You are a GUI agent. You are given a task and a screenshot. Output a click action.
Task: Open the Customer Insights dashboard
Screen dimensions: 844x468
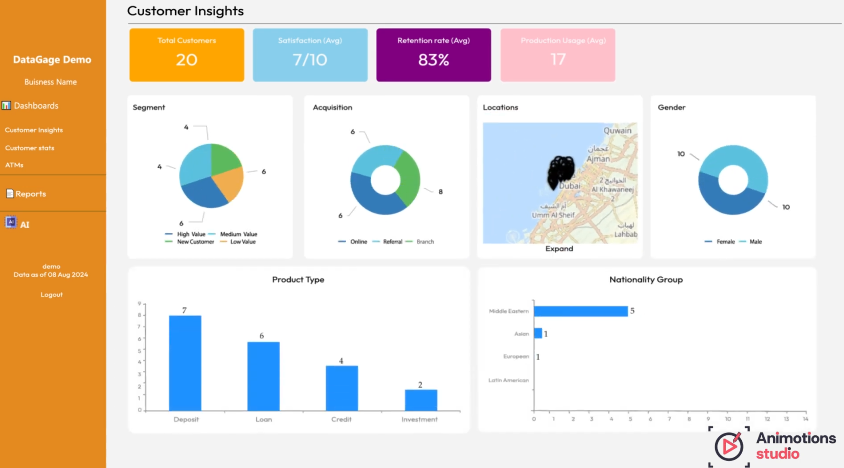pos(34,130)
